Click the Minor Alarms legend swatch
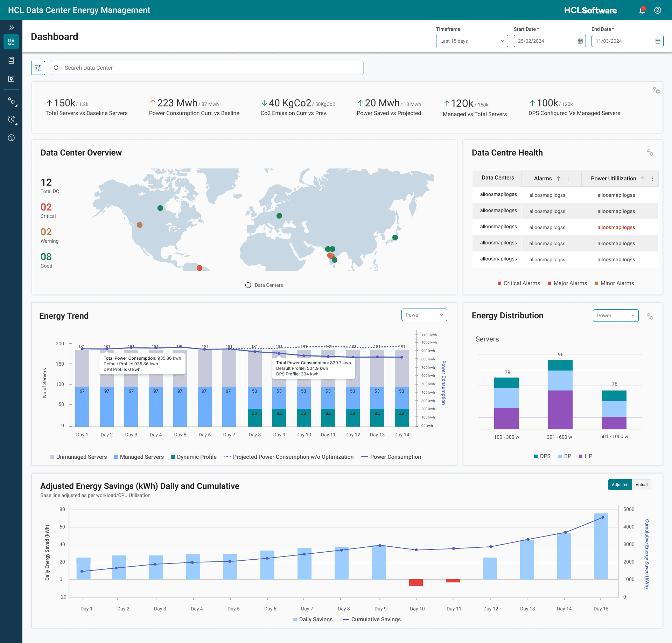 (x=596, y=283)
